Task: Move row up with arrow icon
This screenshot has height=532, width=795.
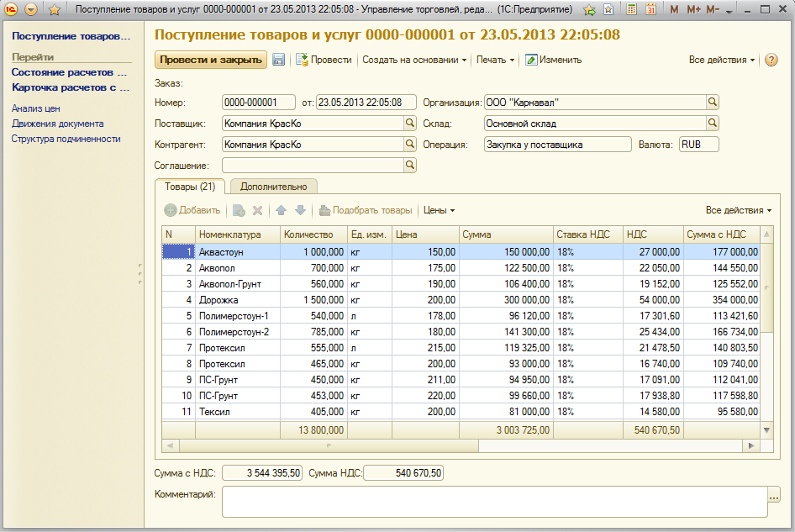Action: tap(281, 210)
